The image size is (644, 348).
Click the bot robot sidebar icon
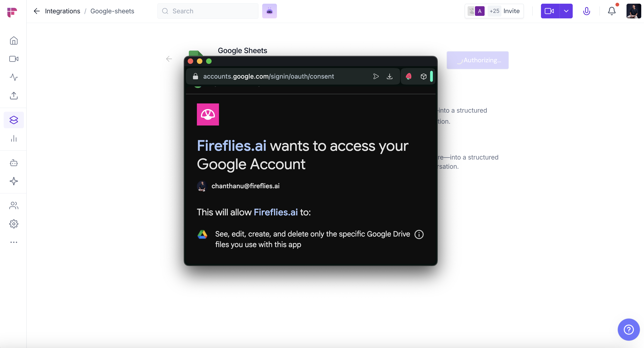(14, 163)
